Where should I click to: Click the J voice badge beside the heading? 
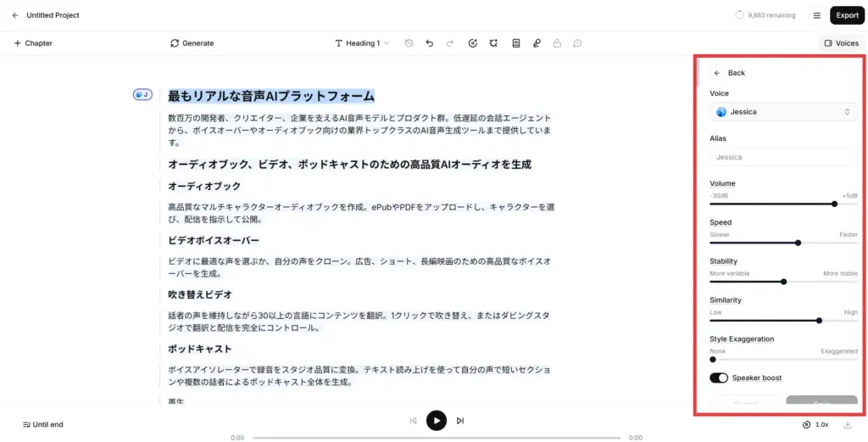(x=142, y=95)
